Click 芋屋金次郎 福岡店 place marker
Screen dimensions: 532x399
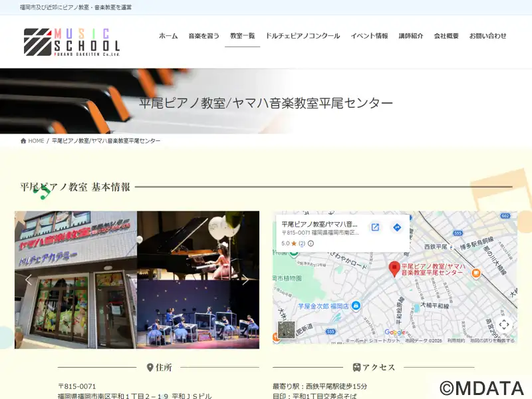click(356, 306)
